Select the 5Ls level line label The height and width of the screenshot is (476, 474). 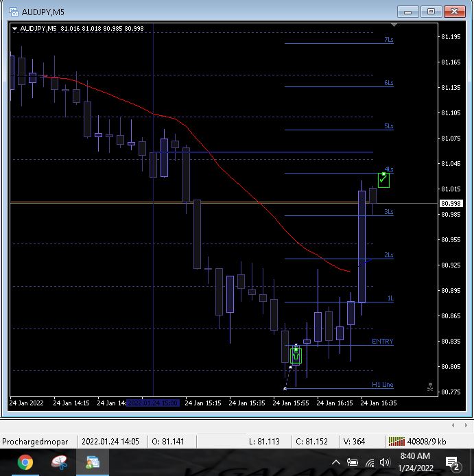389,126
